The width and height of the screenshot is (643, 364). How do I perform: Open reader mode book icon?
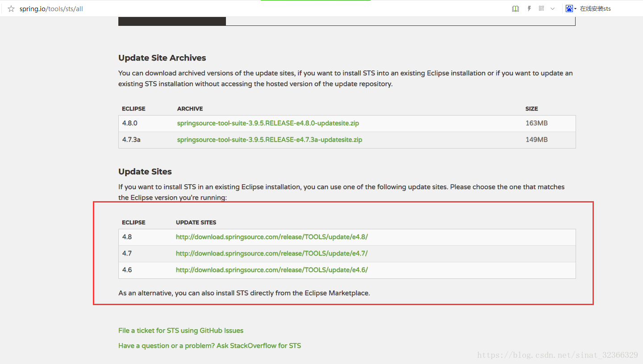pyautogui.click(x=515, y=8)
